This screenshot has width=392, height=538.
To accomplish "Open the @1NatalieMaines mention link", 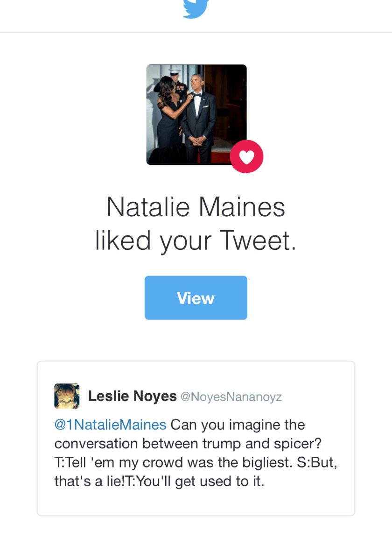I will pos(110,425).
